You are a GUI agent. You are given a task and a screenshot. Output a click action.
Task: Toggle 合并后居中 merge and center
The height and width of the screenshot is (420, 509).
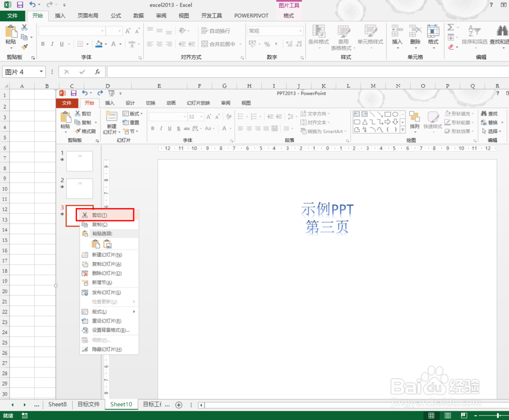(x=218, y=44)
